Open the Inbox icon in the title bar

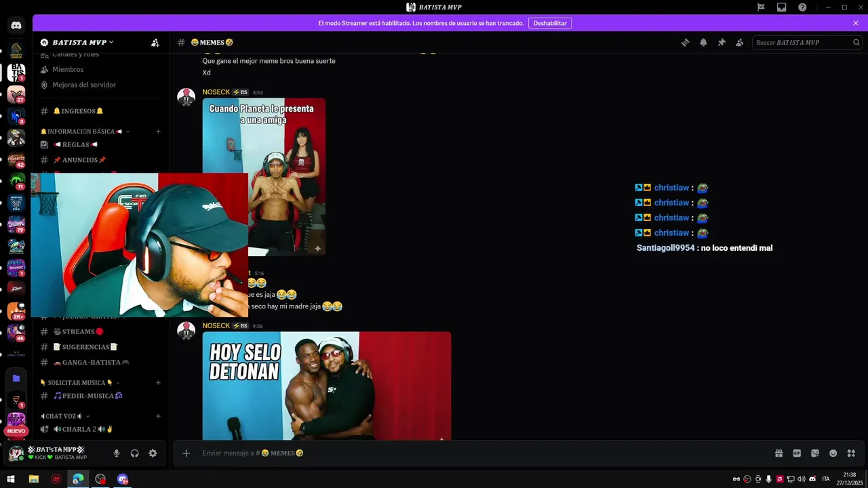781,7
